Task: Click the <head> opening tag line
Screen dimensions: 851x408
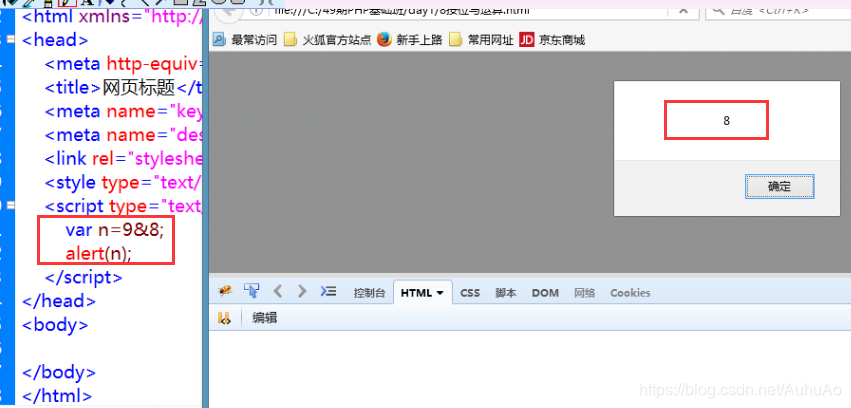Action: (55, 40)
